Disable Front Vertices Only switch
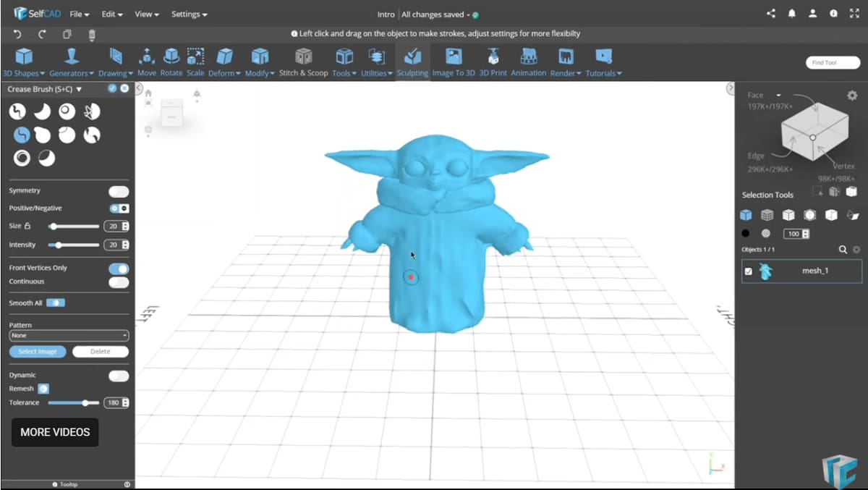This screenshot has height=490, width=868. 119,269
